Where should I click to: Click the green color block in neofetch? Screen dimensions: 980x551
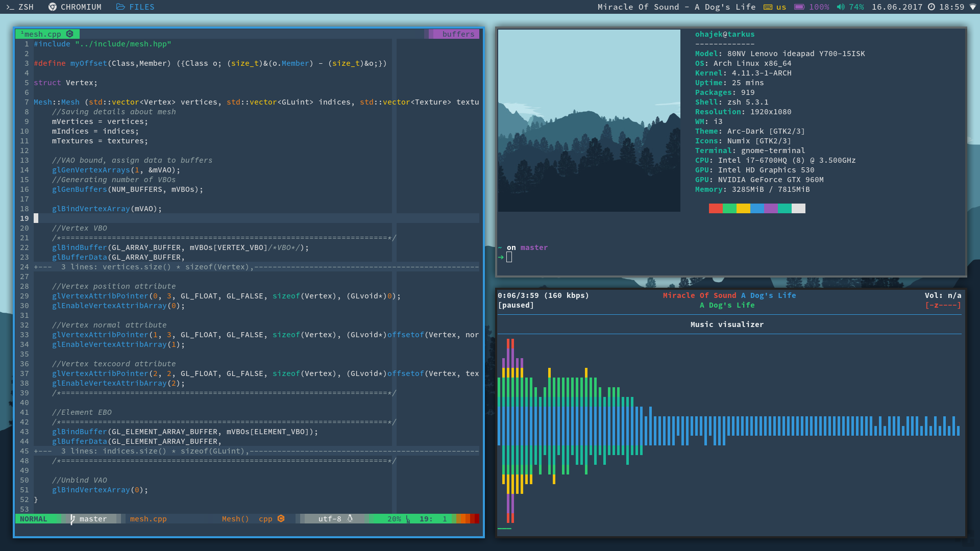729,208
